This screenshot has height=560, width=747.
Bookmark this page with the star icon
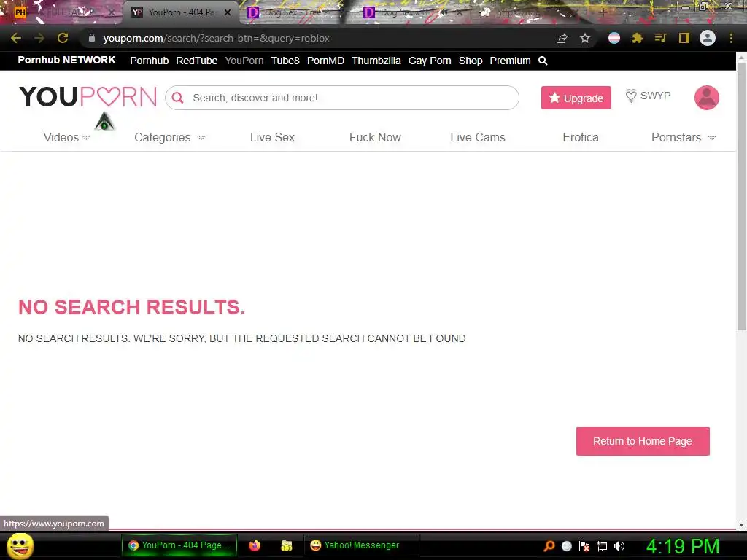tap(585, 38)
